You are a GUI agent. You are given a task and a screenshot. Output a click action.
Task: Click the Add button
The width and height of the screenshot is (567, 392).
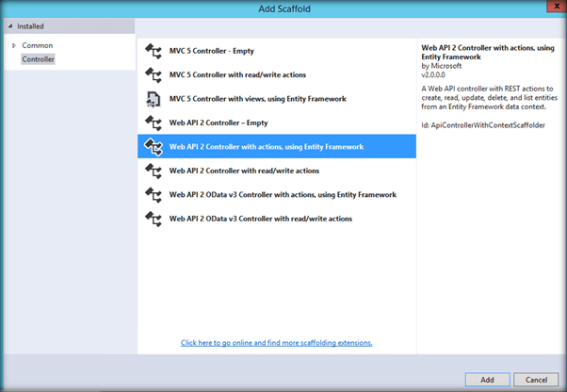click(487, 380)
